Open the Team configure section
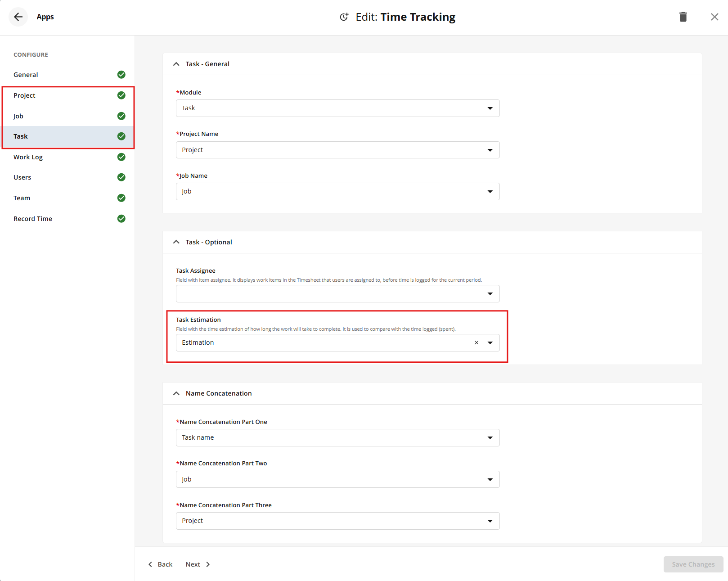The image size is (728, 581). click(67, 198)
